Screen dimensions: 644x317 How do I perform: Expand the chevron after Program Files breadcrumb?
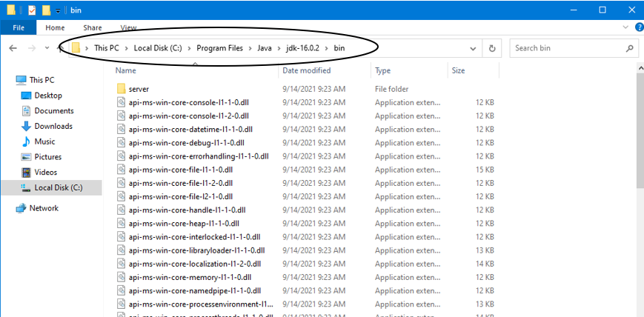(250, 48)
